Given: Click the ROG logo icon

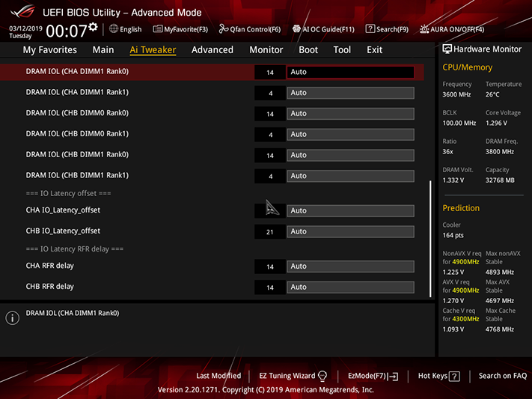Looking at the screenshot, I should 22,12.
